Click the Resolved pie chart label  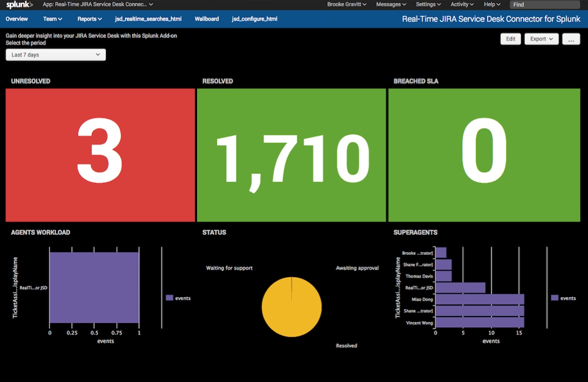tap(346, 346)
